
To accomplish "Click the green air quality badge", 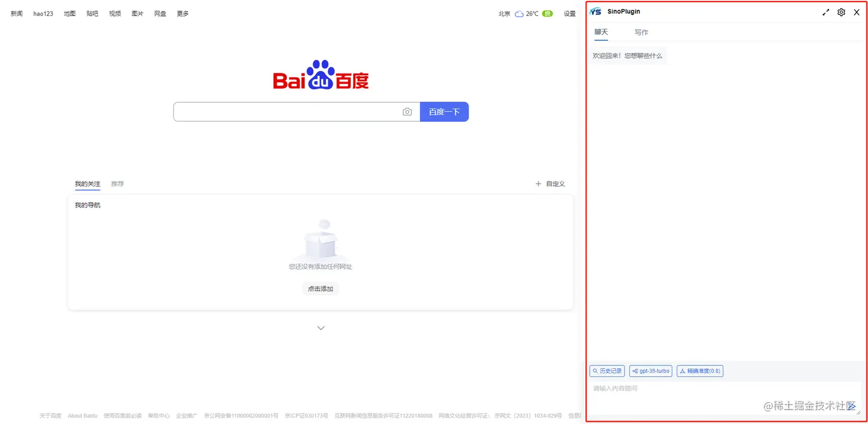I will pos(547,14).
